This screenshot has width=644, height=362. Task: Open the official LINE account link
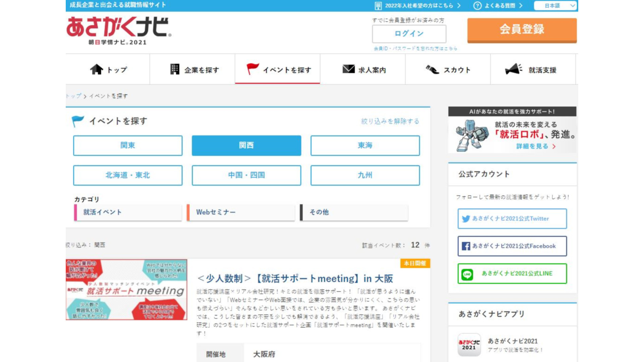point(512,274)
